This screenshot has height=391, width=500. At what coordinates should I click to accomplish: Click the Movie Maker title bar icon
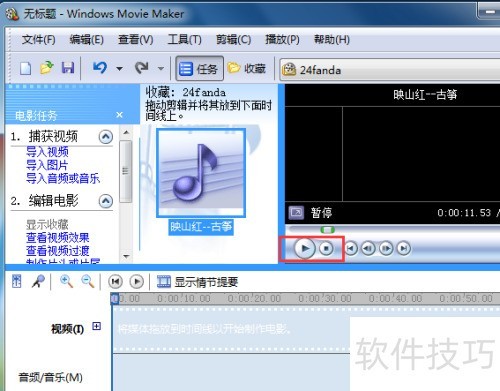(12, 13)
